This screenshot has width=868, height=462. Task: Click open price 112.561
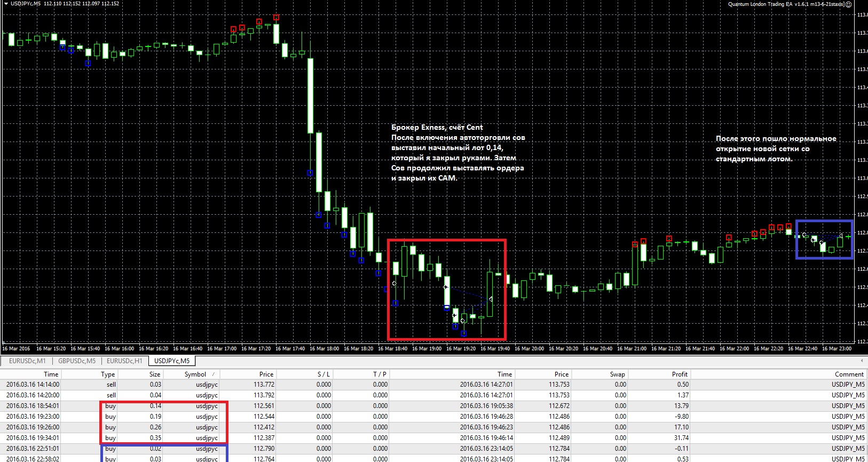(x=264, y=406)
